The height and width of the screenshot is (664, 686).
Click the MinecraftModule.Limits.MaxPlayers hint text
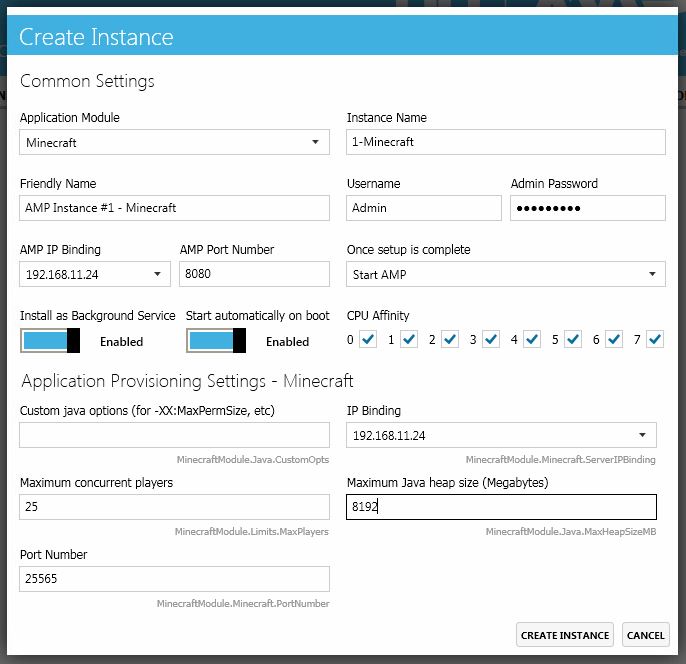click(x=252, y=531)
